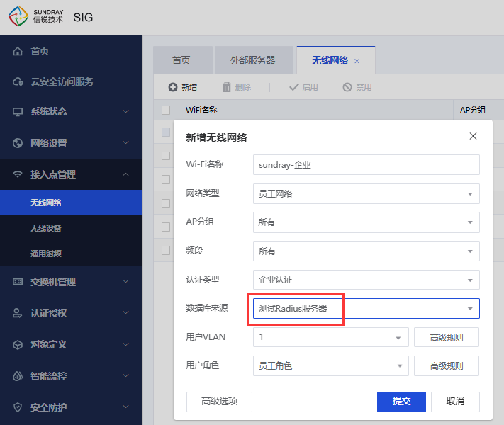
Task: Open 云安全访问服务 in sidebar
Action: pyautogui.click(x=62, y=81)
